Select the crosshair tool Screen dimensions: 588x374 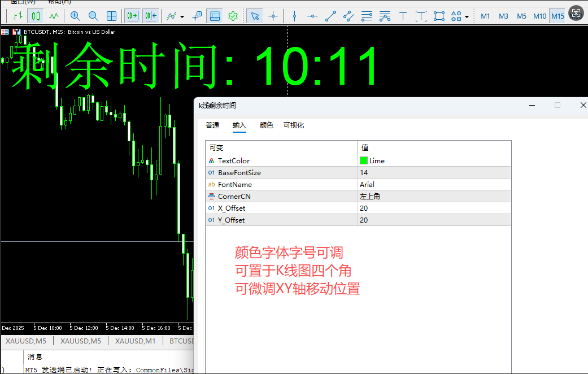273,16
